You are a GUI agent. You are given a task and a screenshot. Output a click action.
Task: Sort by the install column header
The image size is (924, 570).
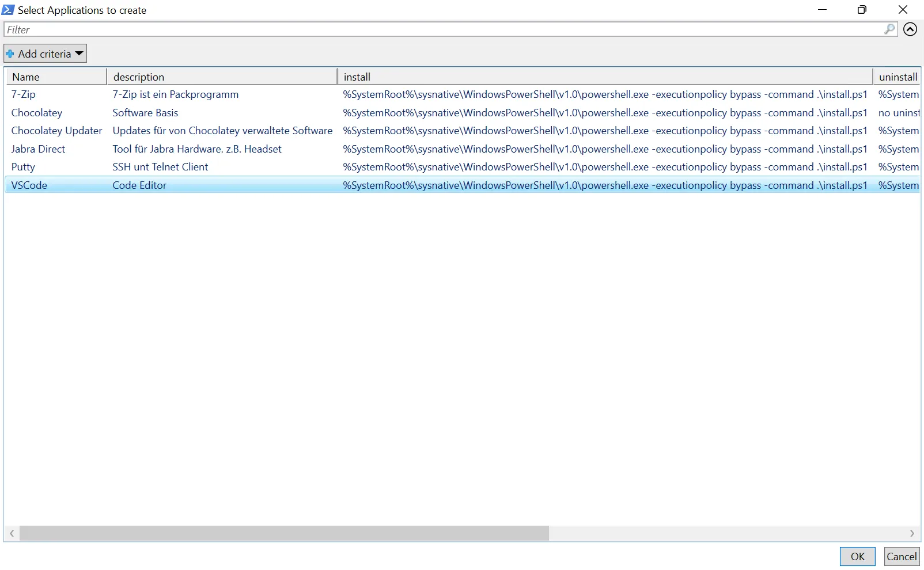[x=605, y=77]
